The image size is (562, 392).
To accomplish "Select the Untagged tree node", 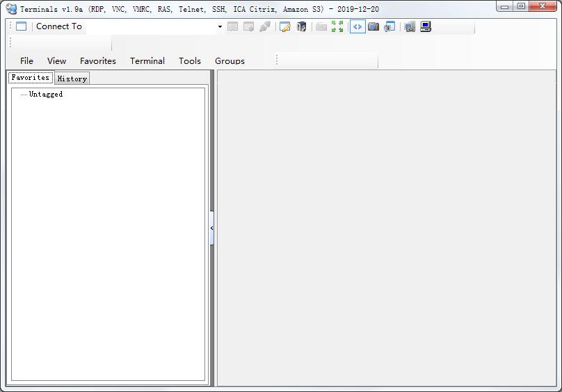I will (x=46, y=95).
